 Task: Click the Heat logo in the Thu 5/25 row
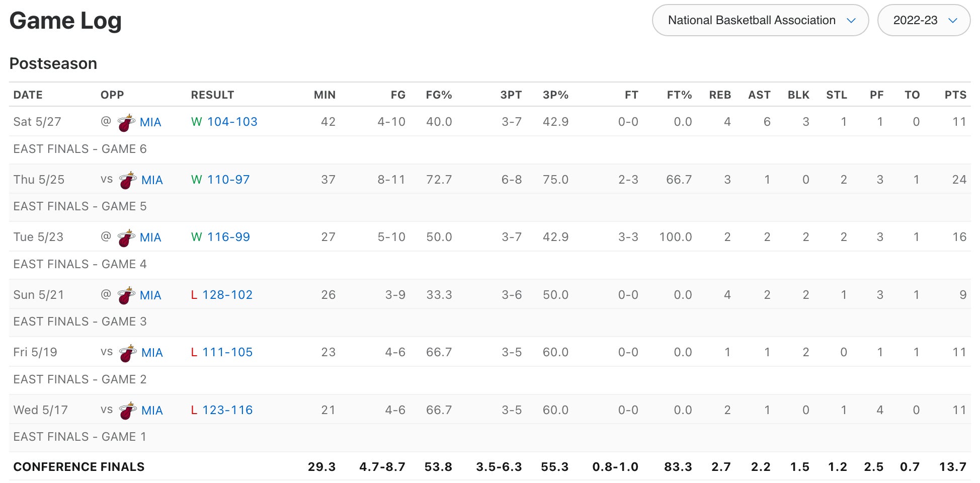click(x=128, y=181)
